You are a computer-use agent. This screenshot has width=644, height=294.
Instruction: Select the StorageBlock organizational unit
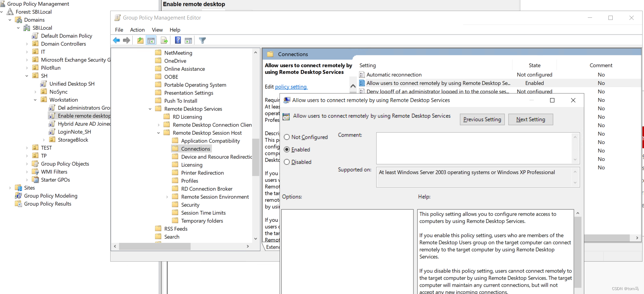click(73, 140)
